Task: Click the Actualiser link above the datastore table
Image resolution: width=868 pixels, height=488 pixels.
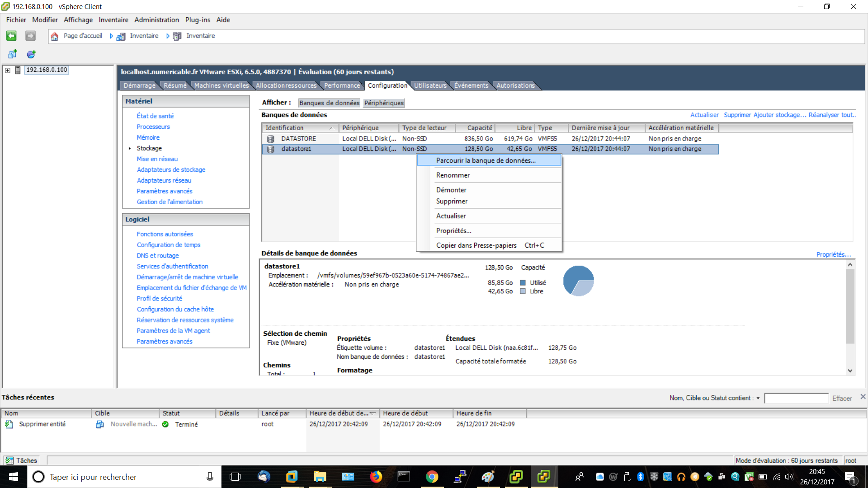Action: coord(704,115)
